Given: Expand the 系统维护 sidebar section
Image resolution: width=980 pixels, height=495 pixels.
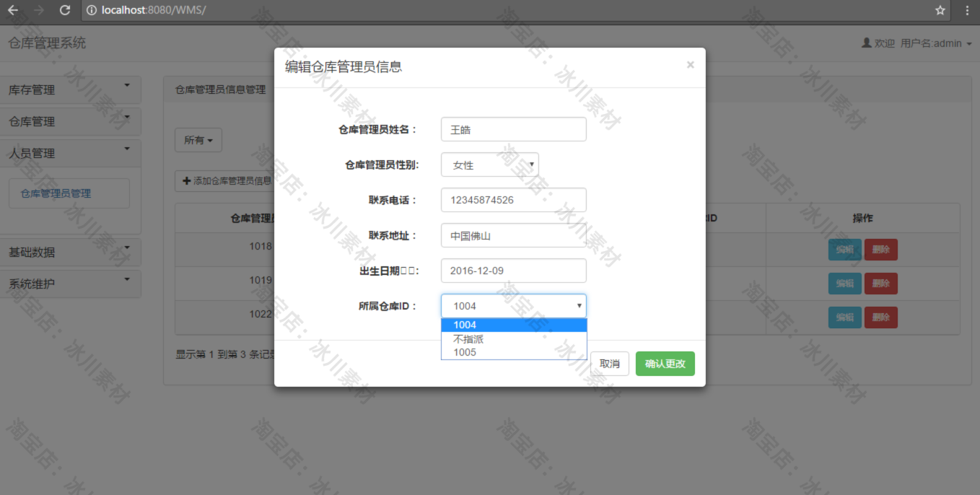Looking at the screenshot, I should click(71, 284).
